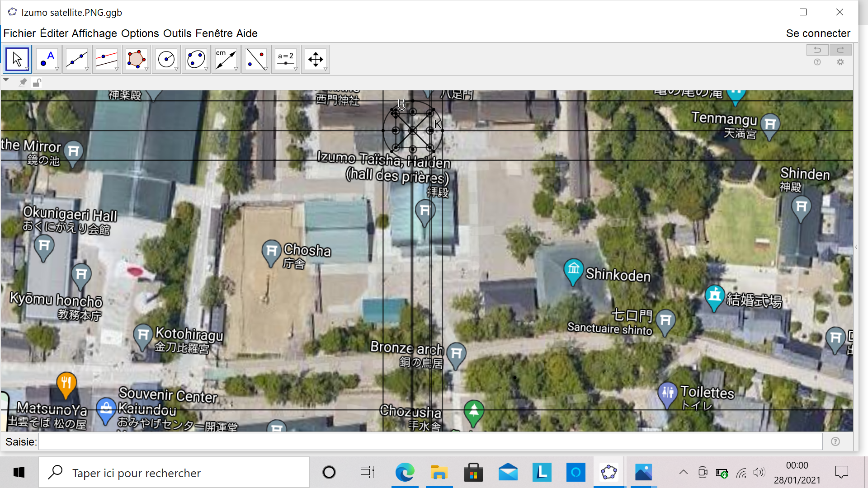Open the Point tool's dropdown arrow
The height and width of the screenshot is (488, 868).
57,69
